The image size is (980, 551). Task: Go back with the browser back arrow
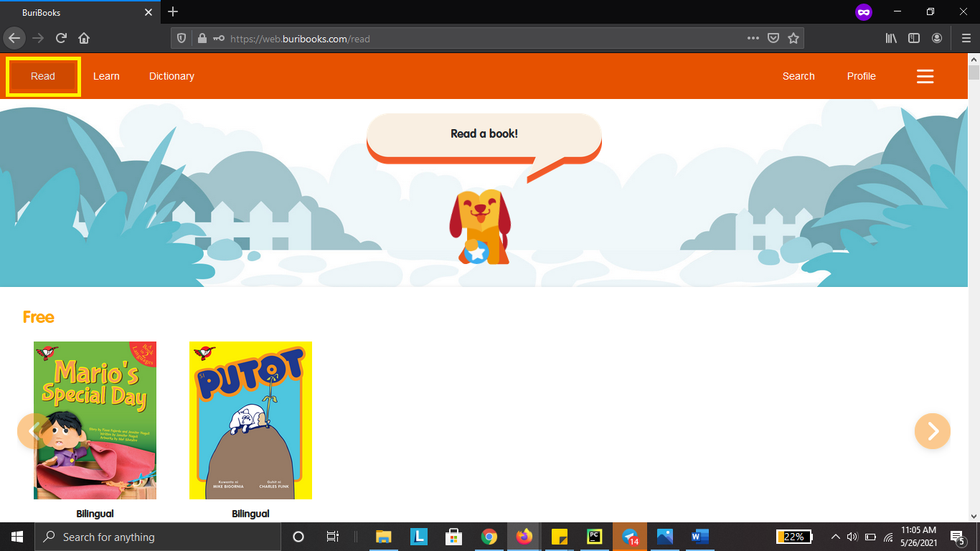(14, 38)
